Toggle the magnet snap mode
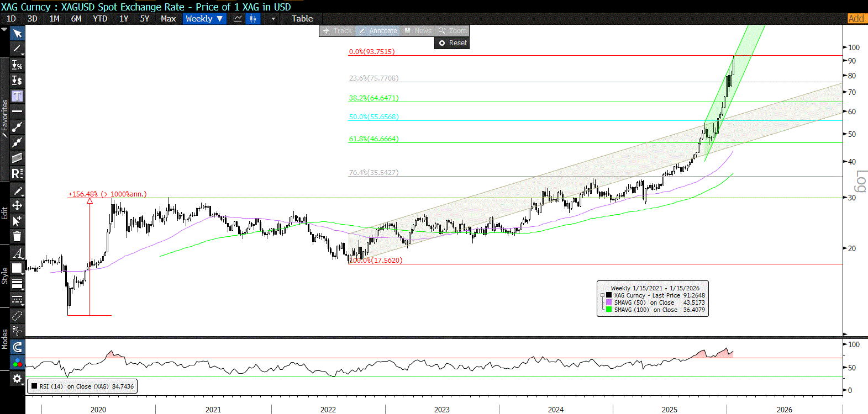Viewport: 868px width, 414px height. click(x=17, y=347)
